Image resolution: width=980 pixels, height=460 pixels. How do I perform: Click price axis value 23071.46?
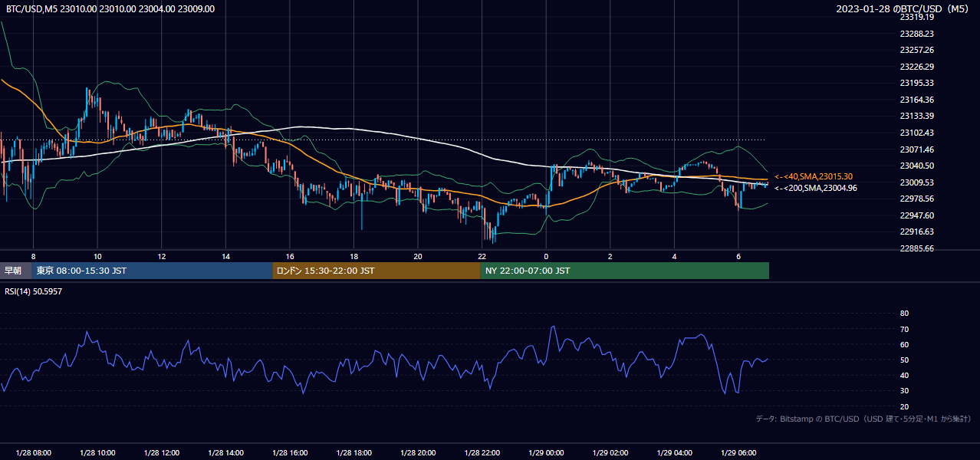pos(917,149)
